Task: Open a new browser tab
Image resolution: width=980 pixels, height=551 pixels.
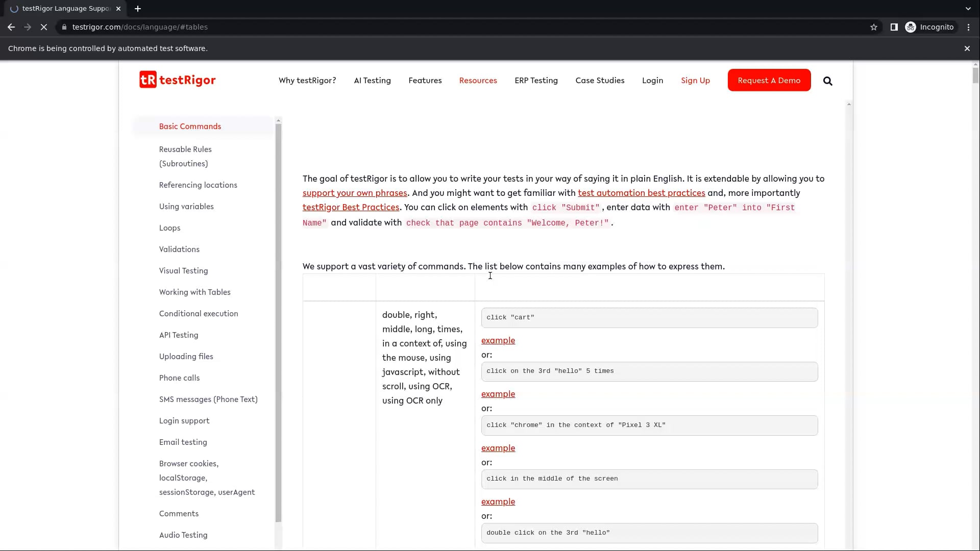Action: click(x=138, y=9)
